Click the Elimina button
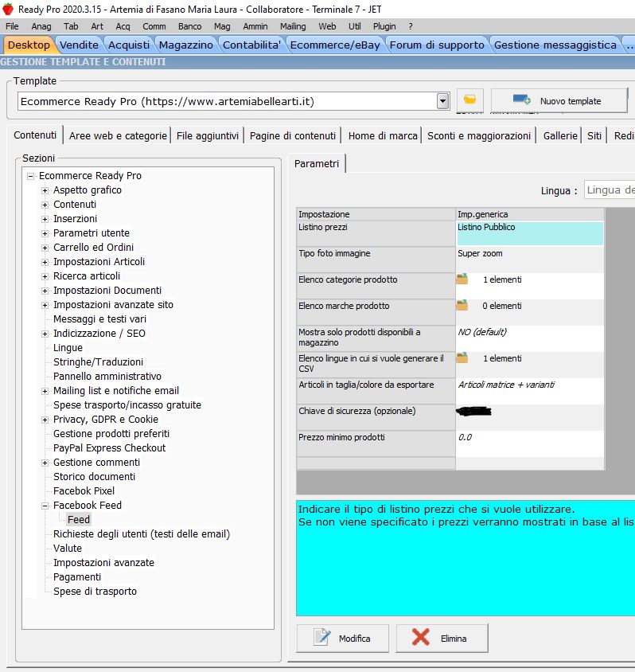Image resolution: width=635 pixels, height=672 pixels. [442, 638]
